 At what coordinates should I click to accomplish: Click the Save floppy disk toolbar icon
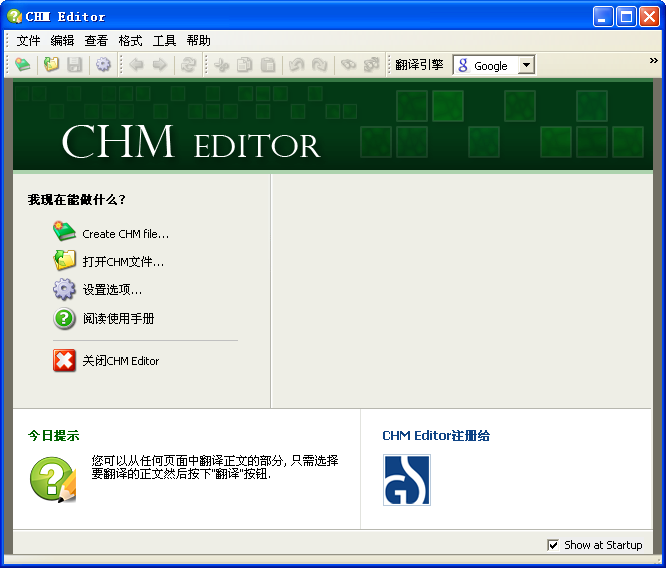74,65
